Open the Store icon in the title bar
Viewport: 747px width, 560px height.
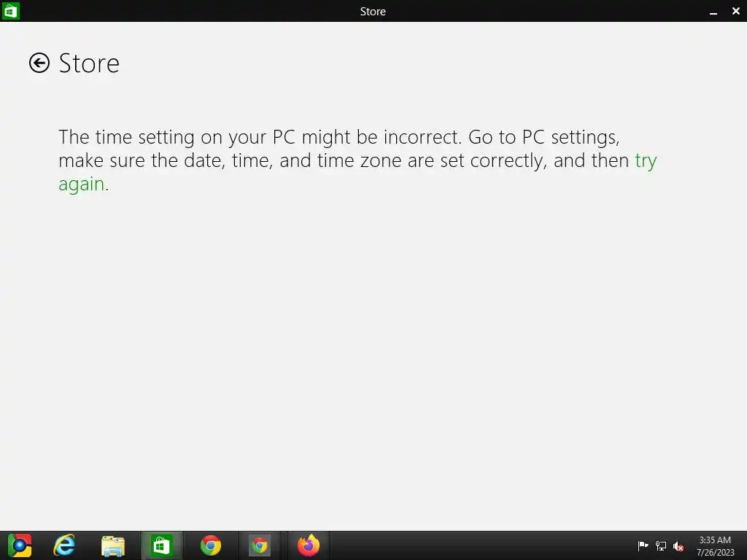(x=10, y=11)
